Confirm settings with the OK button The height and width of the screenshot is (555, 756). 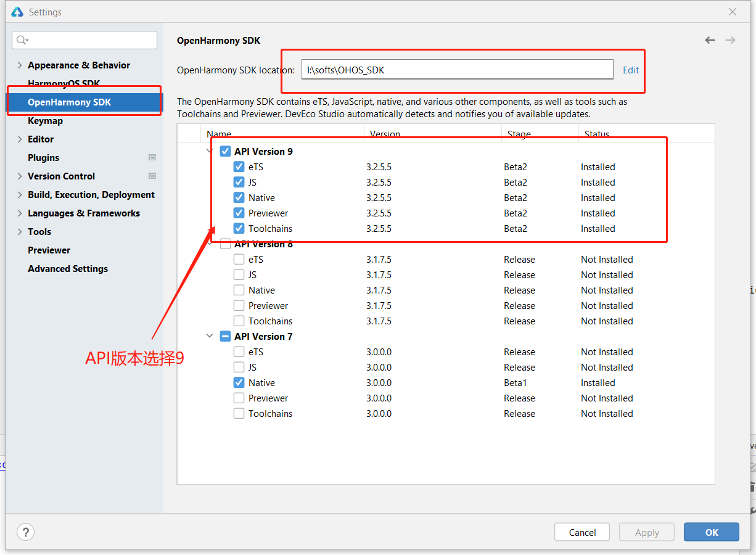click(712, 532)
